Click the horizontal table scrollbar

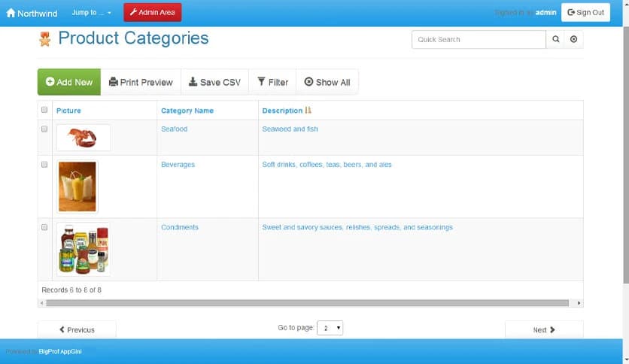[x=307, y=303]
